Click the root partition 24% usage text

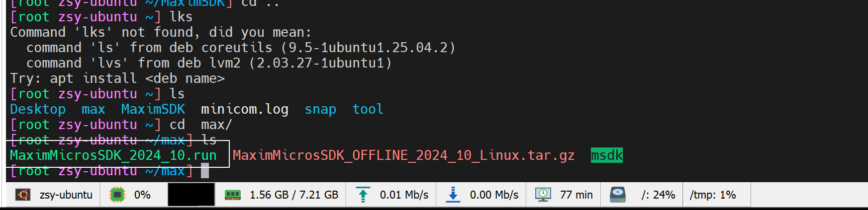pos(658,195)
